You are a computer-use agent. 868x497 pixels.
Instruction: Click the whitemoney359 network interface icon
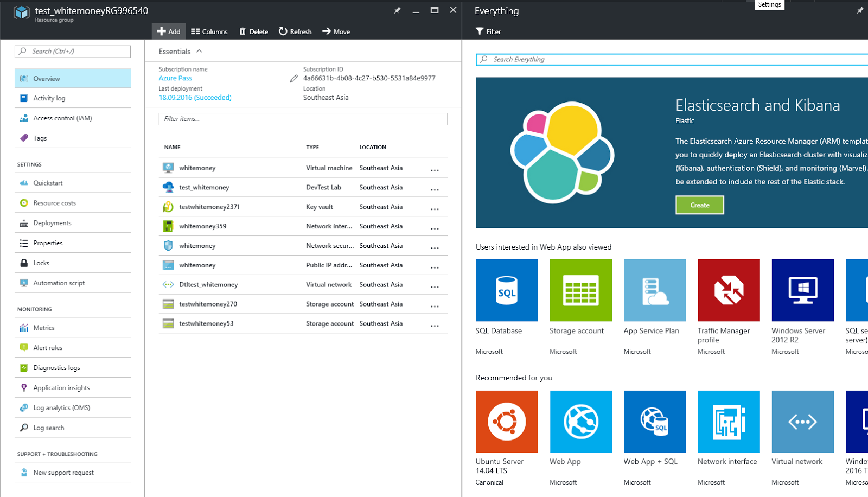click(x=168, y=226)
